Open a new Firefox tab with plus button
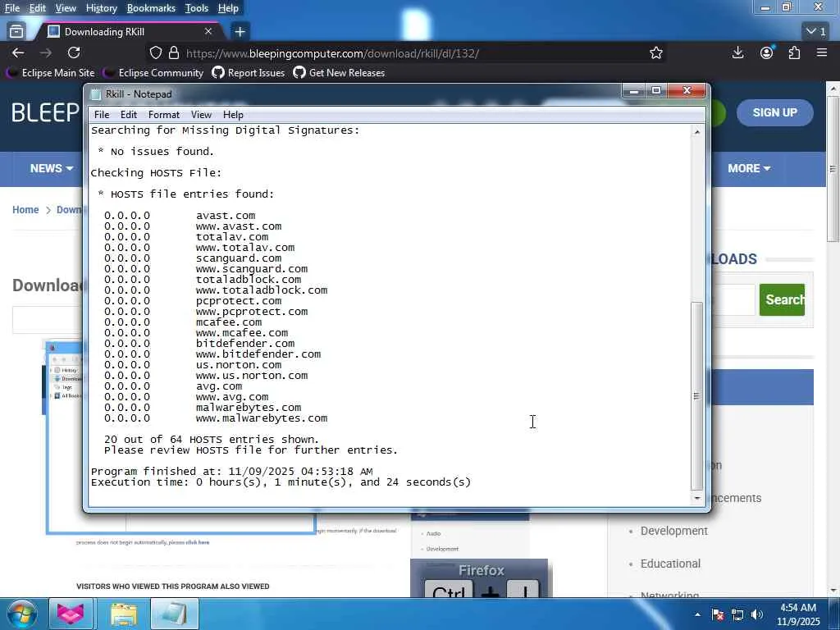The image size is (840, 630). [240, 32]
